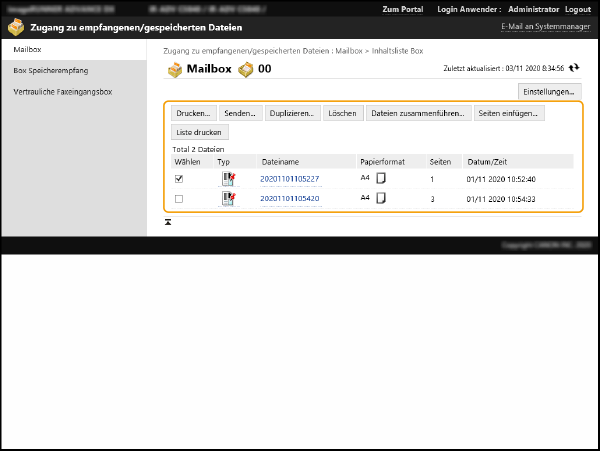Screen dimensions: 600x451
Task: Open Box Speicherempfang in the sidebar
Action: pos(49,71)
